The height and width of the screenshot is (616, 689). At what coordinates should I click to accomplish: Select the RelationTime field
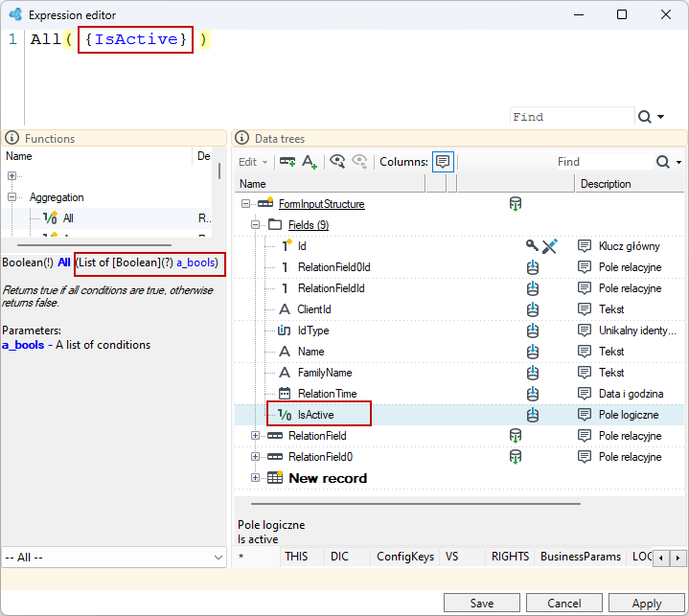click(328, 394)
